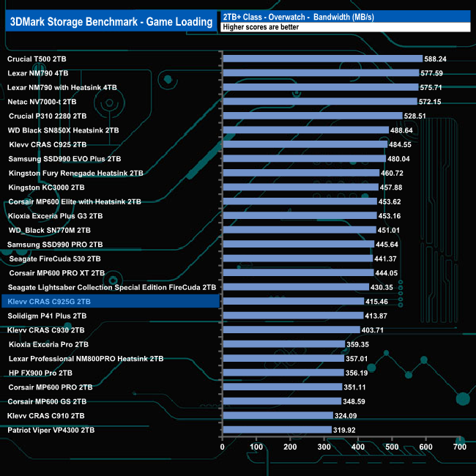This screenshot has width=476, height=476.
Task: Select the 'Samsung SSD990 EVO Plus 2TB' label
Action: (x=64, y=159)
